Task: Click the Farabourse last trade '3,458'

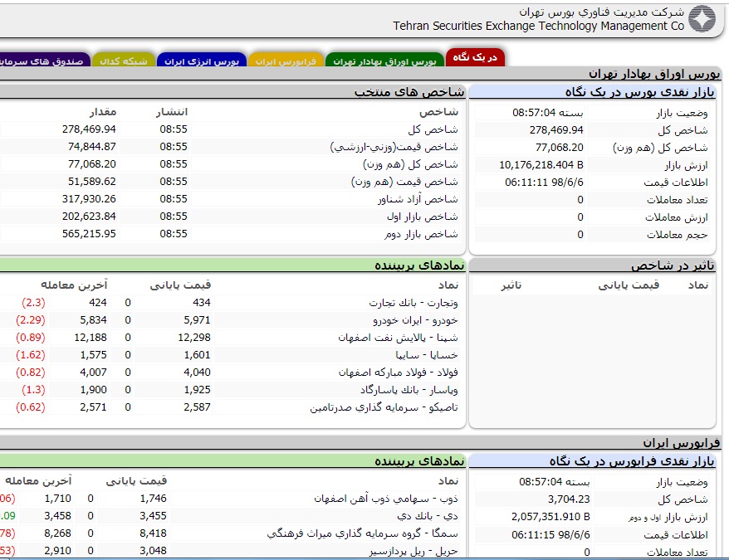Action: (57, 516)
